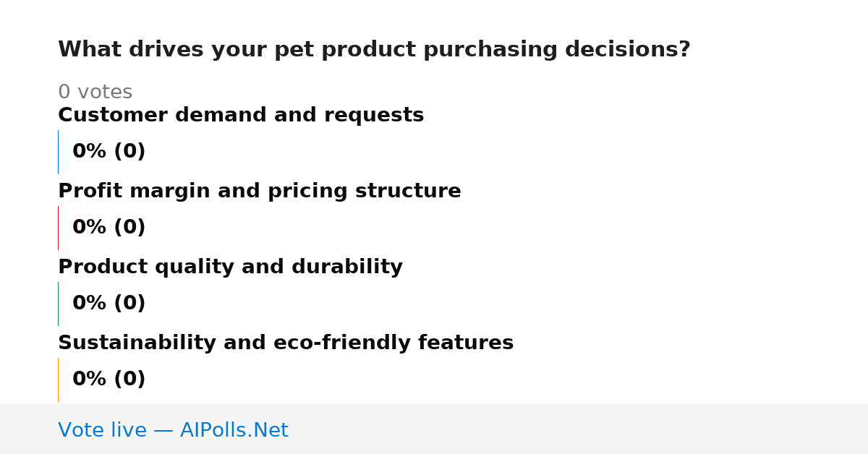Click the orange bar under Sustainability
Image resolution: width=868 pixels, height=454 pixels.
coord(58,380)
